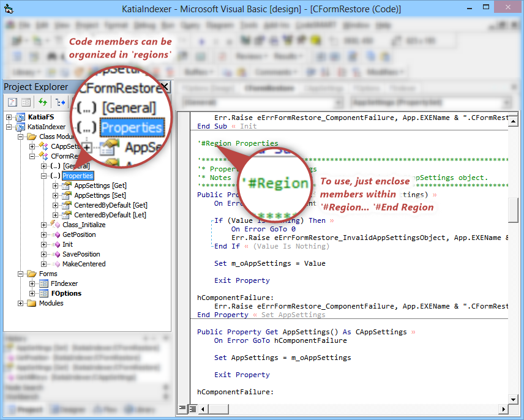524x420 pixels.
Task: Collapse the KatiaIndexer project node
Action: [9, 127]
